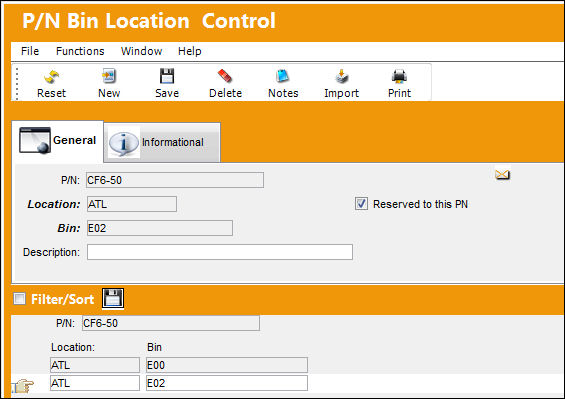Image resolution: width=565 pixels, height=399 pixels.
Task: Open the Functions menu
Action: (x=80, y=51)
